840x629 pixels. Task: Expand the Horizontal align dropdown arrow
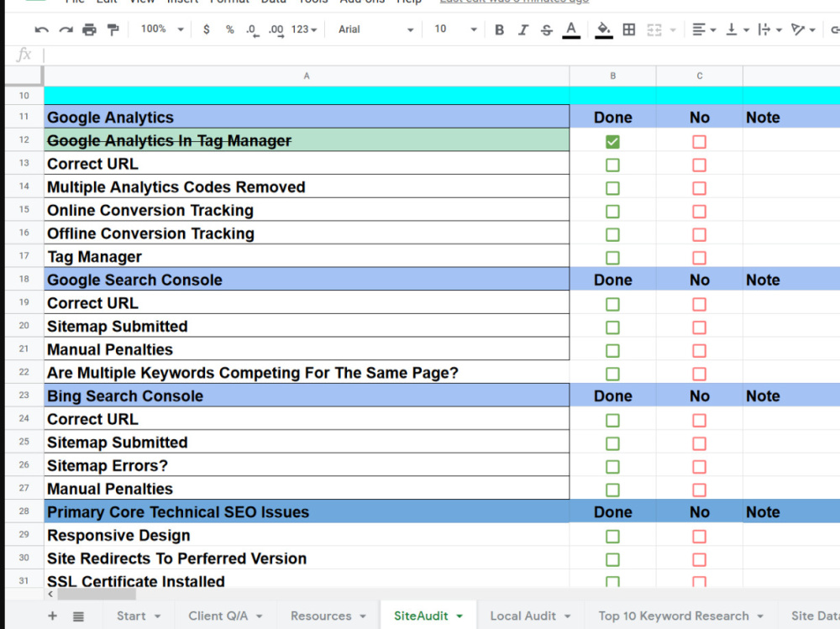click(713, 30)
